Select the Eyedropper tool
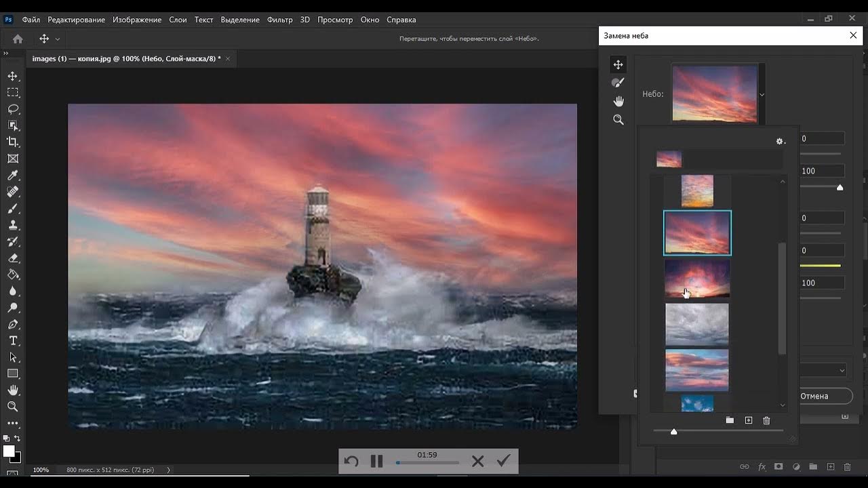The height and width of the screenshot is (488, 868). click(x=12, y=176)
